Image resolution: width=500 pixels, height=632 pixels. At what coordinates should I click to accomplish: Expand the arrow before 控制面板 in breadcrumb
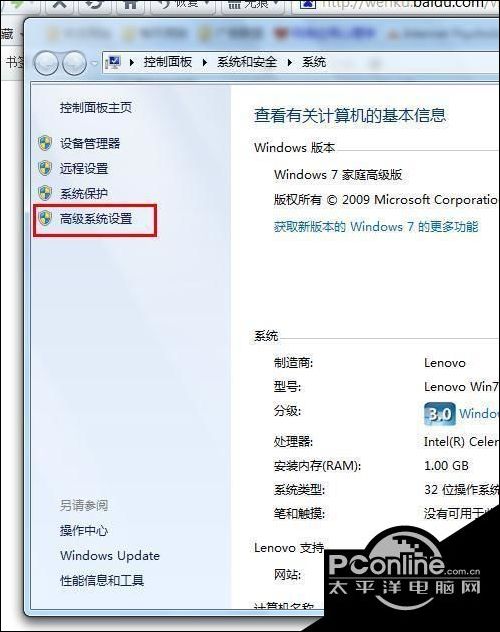(132, 62)
